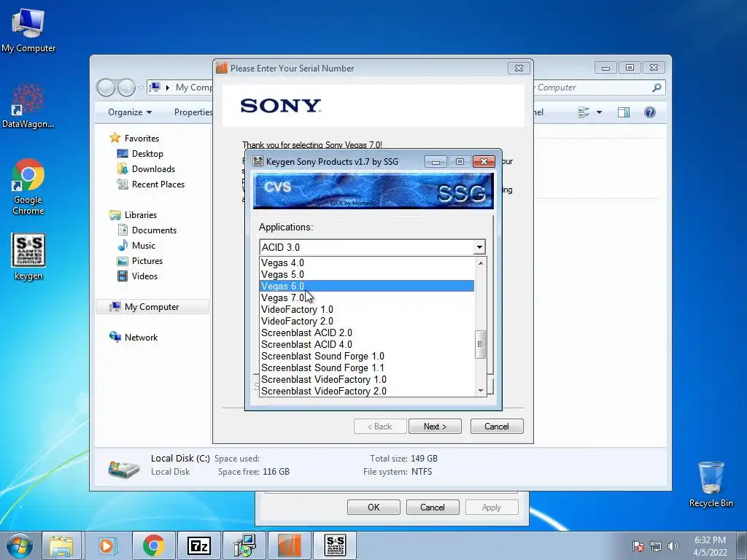Viewport: 747px width, 560px height.
Task: Select Music library
Action: click(x=143, y=246)
